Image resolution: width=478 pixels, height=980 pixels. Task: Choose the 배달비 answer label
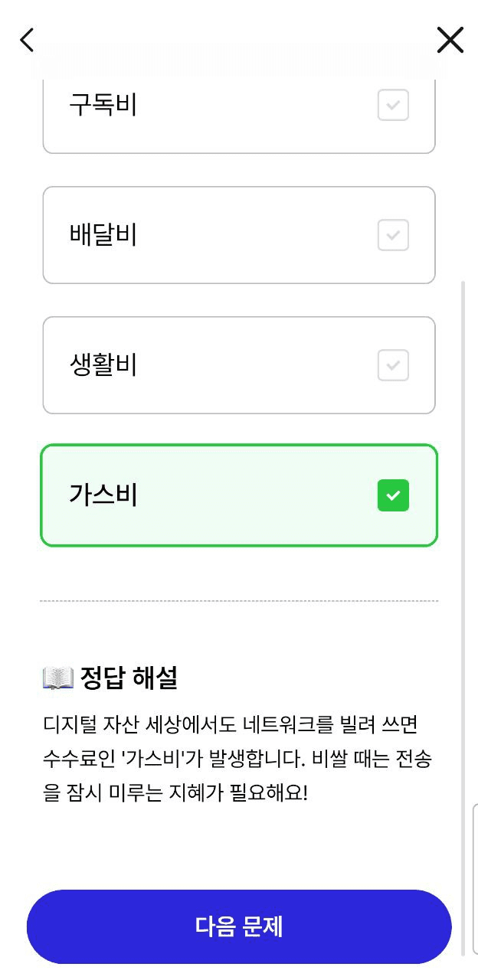(x=103, y=235)
